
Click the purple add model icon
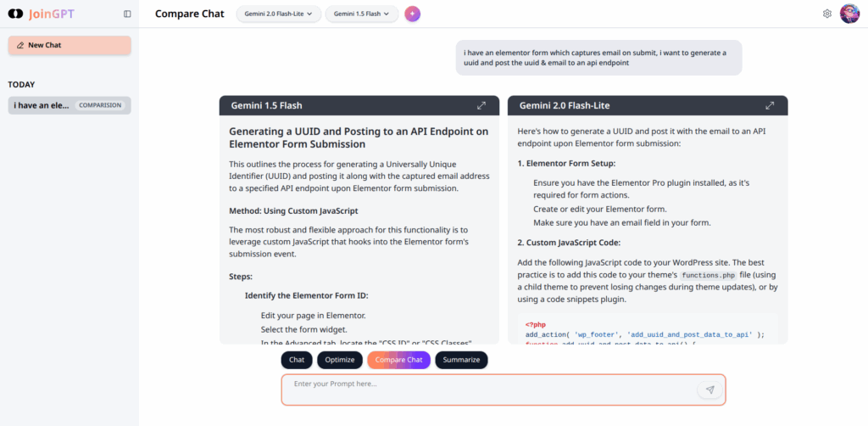(x=413, y=14)
